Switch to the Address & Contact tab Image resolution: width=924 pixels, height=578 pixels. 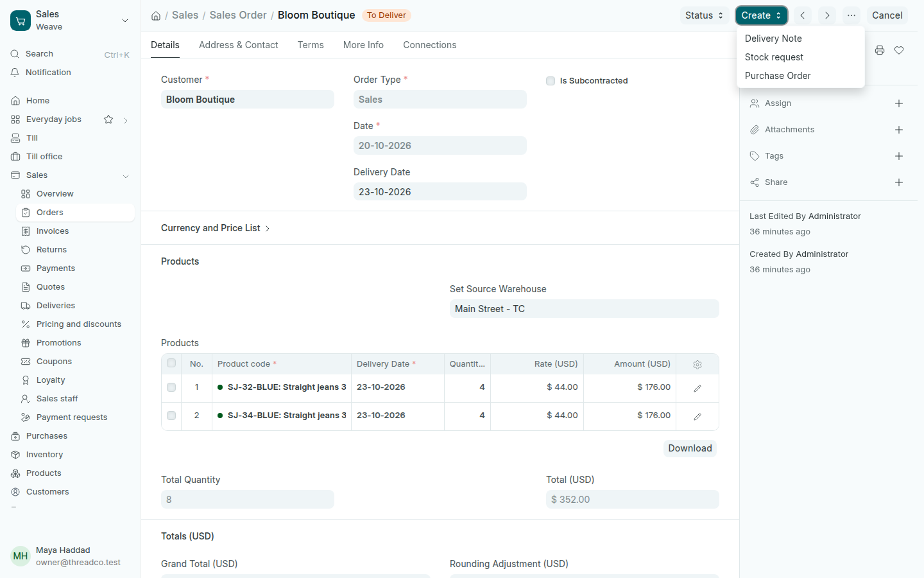pyautogui.click(x=239, y=45)
